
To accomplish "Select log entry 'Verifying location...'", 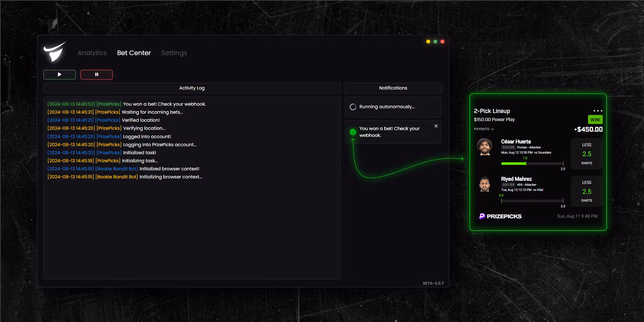I will tap(106, 128).
